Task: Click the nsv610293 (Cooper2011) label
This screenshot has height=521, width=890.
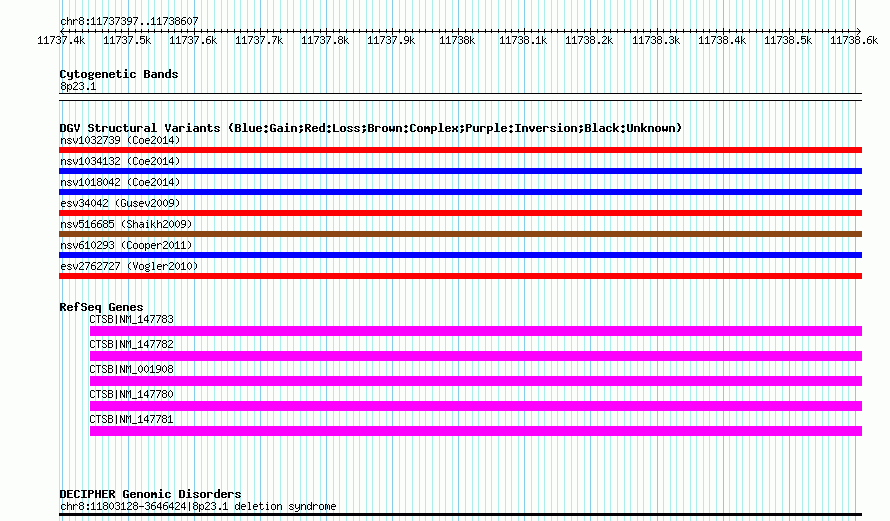Action: (126, 245)
